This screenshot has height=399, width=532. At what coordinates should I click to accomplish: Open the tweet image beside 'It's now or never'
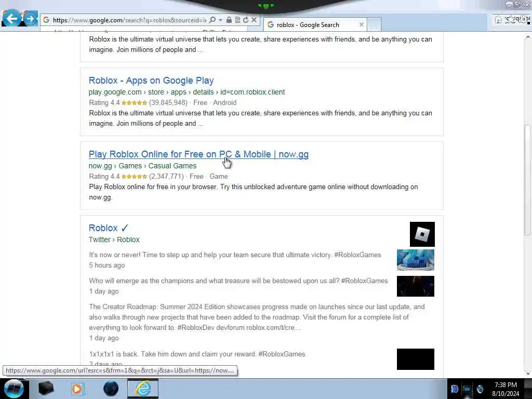416,260
